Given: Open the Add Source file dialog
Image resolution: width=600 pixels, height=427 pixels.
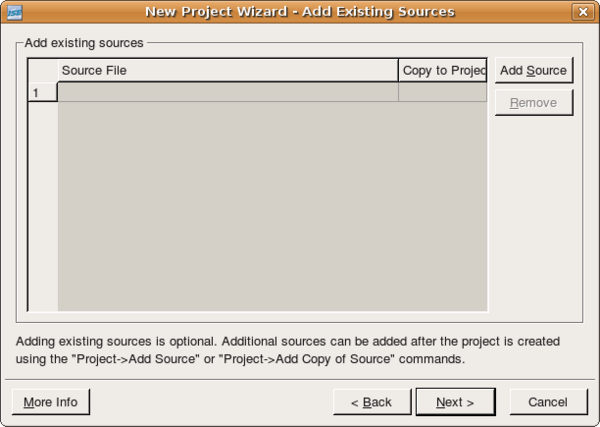Looking at the screenshot, I should pos(534,70).
